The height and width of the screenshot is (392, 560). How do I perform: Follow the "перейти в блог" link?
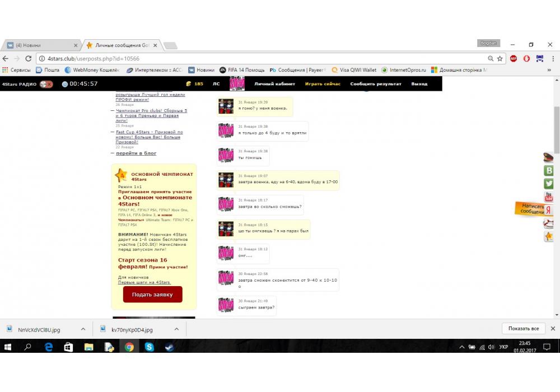tap(136, 153)
